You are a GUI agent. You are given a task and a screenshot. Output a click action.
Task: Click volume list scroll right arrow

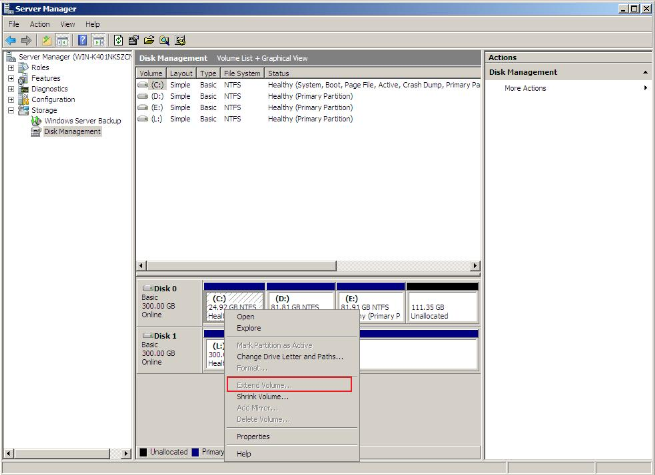click(x=475, y=266)
